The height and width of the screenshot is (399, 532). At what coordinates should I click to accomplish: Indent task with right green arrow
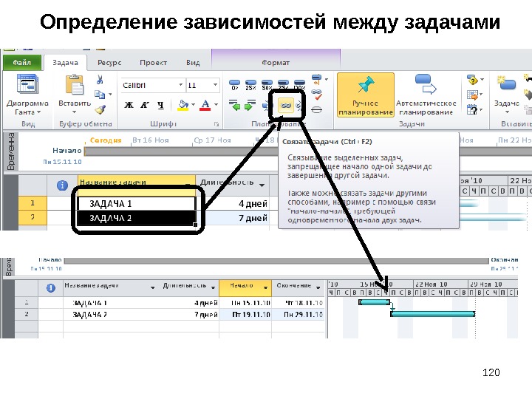click(x=250, y=105)
